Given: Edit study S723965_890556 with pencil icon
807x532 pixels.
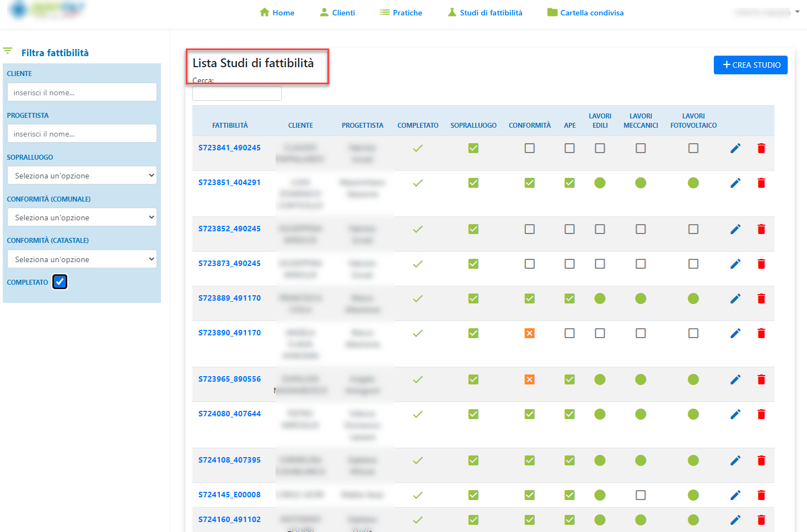Looking at the screenshot, I should 735,379.
